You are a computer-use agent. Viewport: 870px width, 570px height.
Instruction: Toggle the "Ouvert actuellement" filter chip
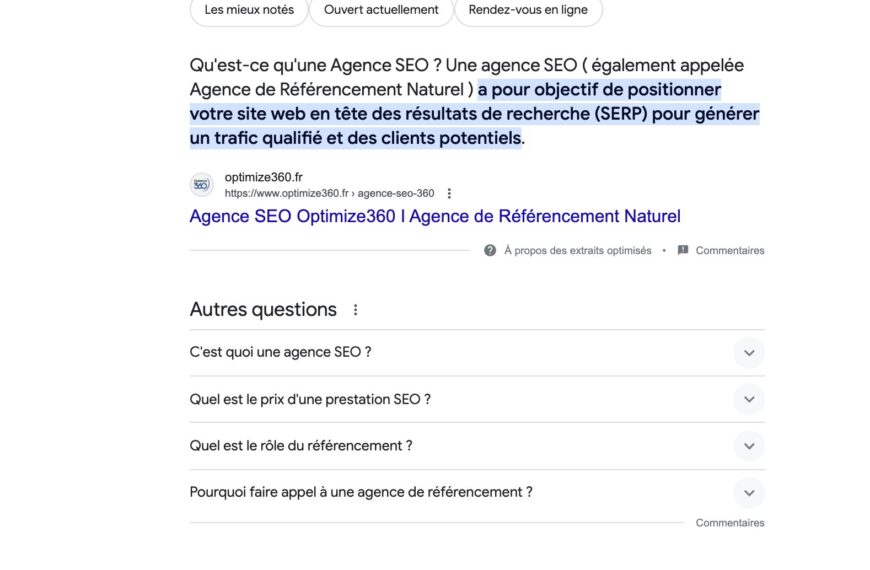pyautogui.click(x=380, y=10)
